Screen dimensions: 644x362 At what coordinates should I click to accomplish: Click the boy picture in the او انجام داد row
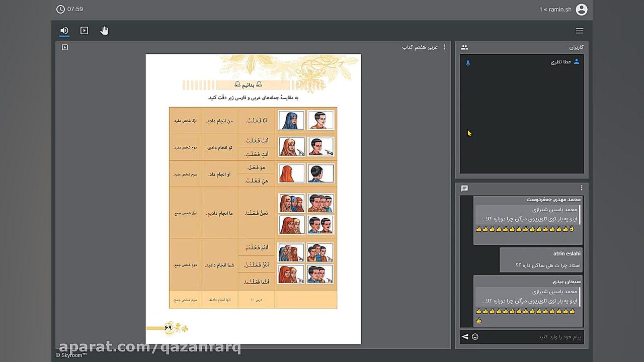[x=320, y=173]
